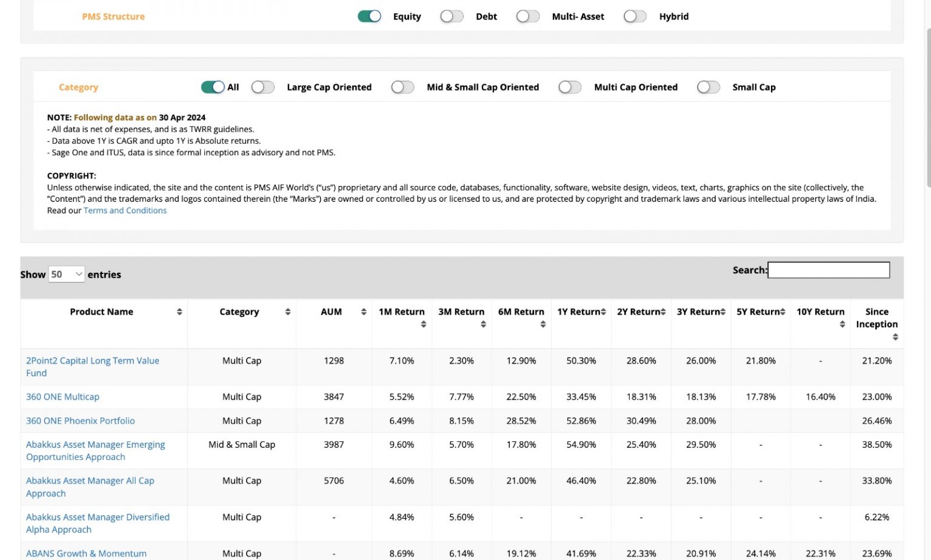Open 2Point2 Capital Long Term Value Fund

tap(92, 367)
